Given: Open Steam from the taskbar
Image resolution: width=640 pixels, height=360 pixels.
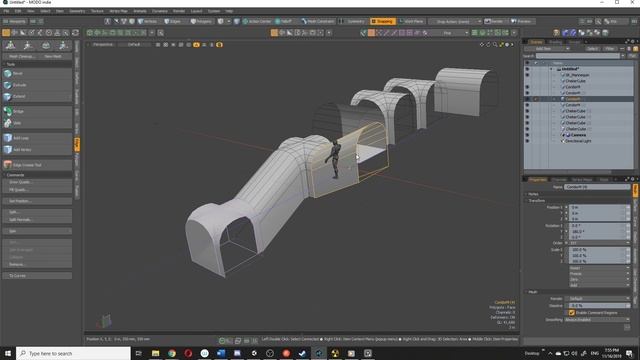Looking at the screenshot, I should 302,353.
